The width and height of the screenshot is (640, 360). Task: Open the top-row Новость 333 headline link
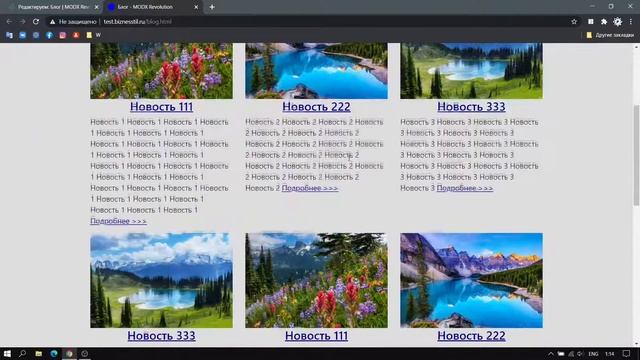pos(471,107)
